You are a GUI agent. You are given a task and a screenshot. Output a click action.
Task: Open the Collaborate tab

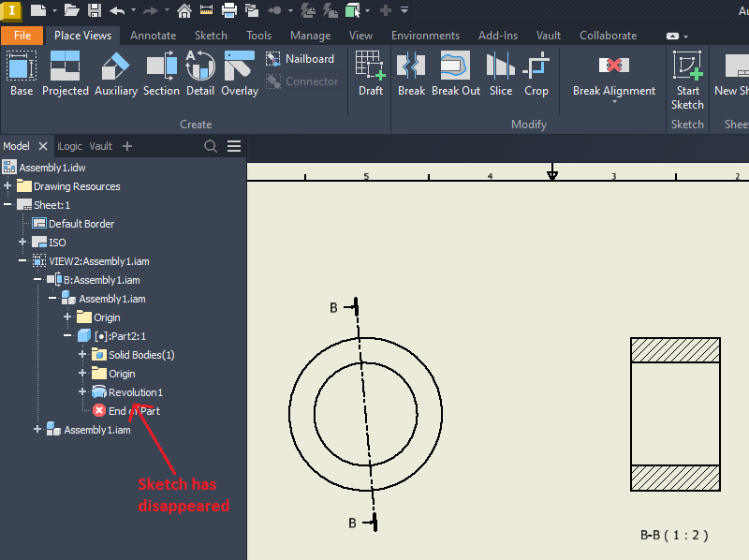[x=608, y=36]
